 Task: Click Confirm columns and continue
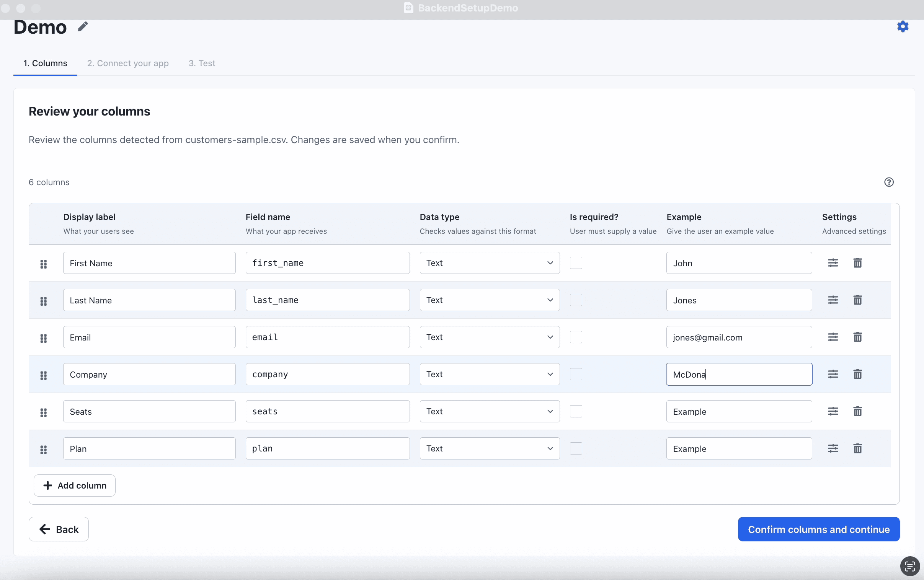pos(818,529)
